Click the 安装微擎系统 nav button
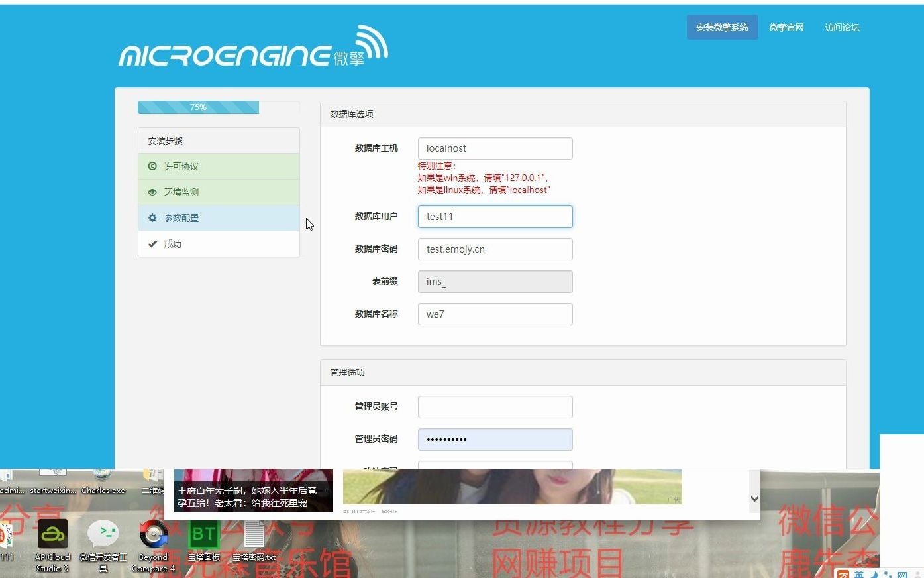The height and width of the screenshot is (578, 924). (x=722, y=27)
